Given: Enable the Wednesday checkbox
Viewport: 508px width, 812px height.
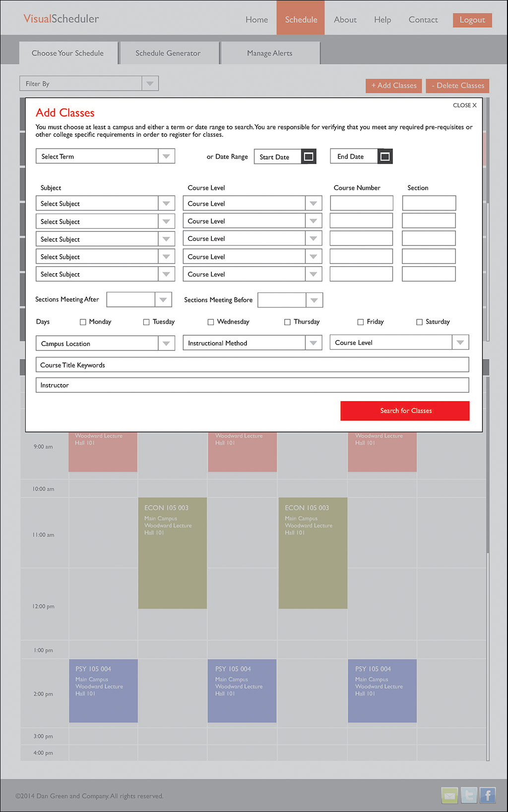Looking at the screenshot, I should coord(211,322).
